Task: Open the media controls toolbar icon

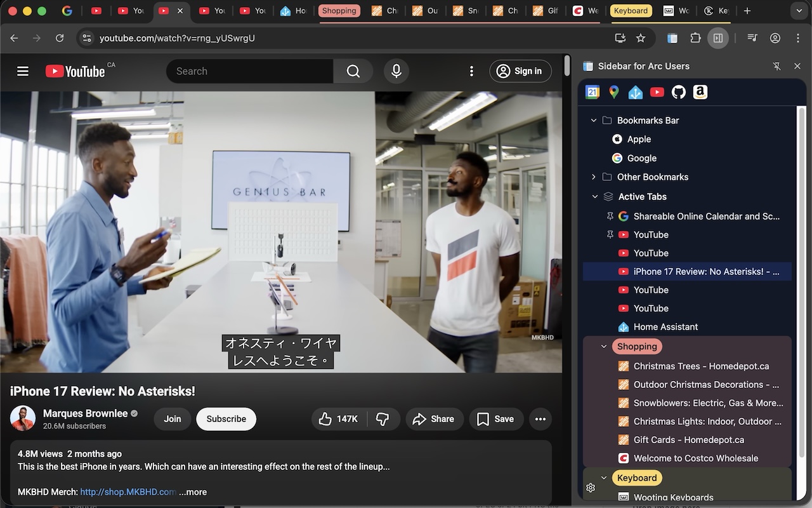Action: tap(752, 38)
